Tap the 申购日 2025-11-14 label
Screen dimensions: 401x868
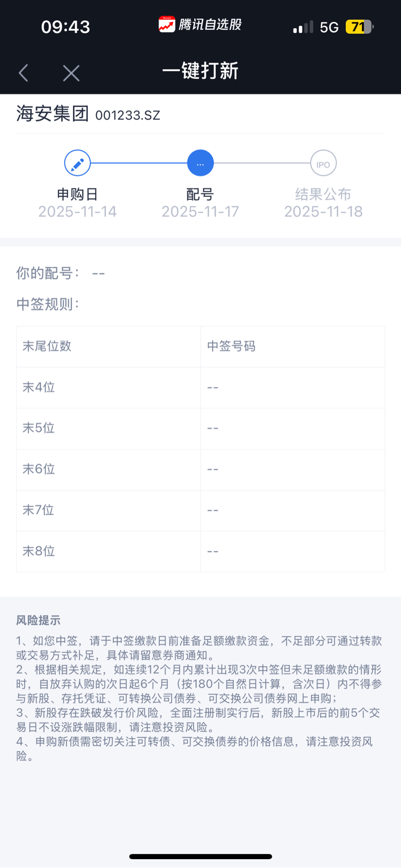click(77, 203)
